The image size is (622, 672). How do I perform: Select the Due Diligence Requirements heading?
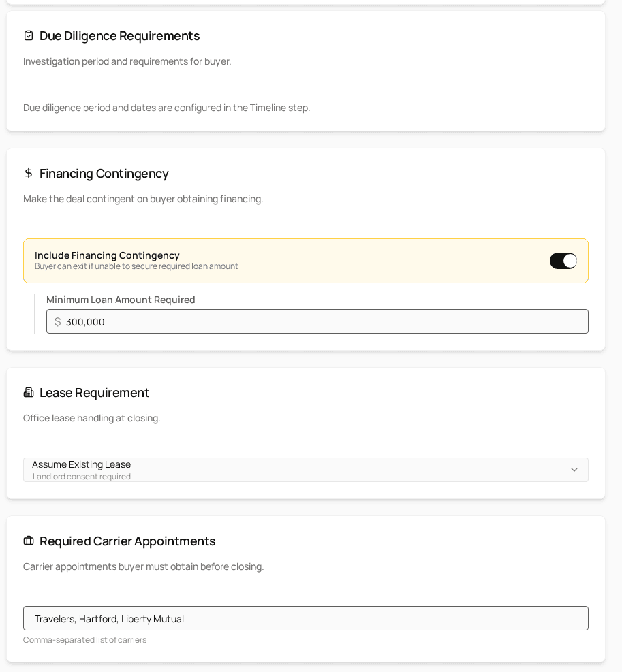[x=120, y=36]
